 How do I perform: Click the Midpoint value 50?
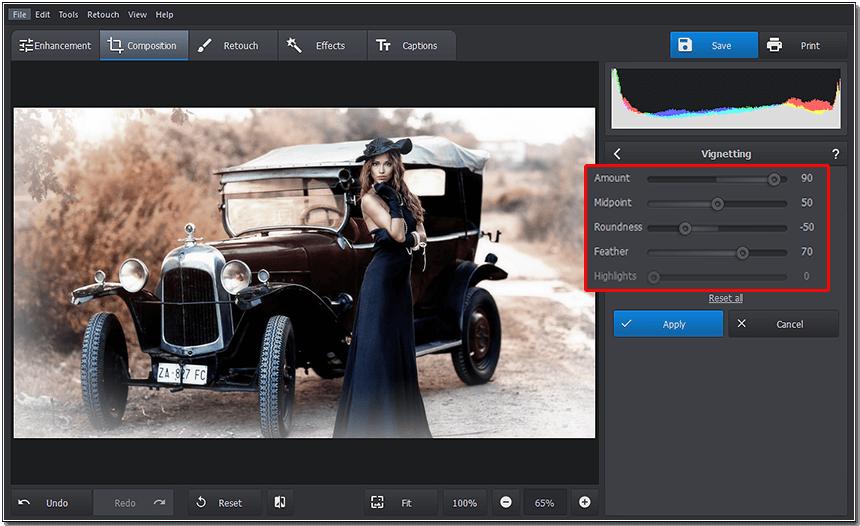tap(807, 203)
